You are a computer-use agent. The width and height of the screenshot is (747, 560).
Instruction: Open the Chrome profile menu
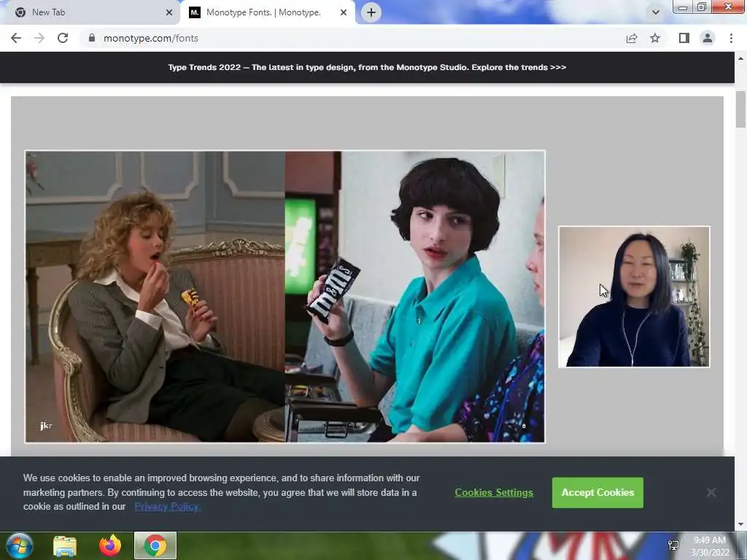coord(708,38)
